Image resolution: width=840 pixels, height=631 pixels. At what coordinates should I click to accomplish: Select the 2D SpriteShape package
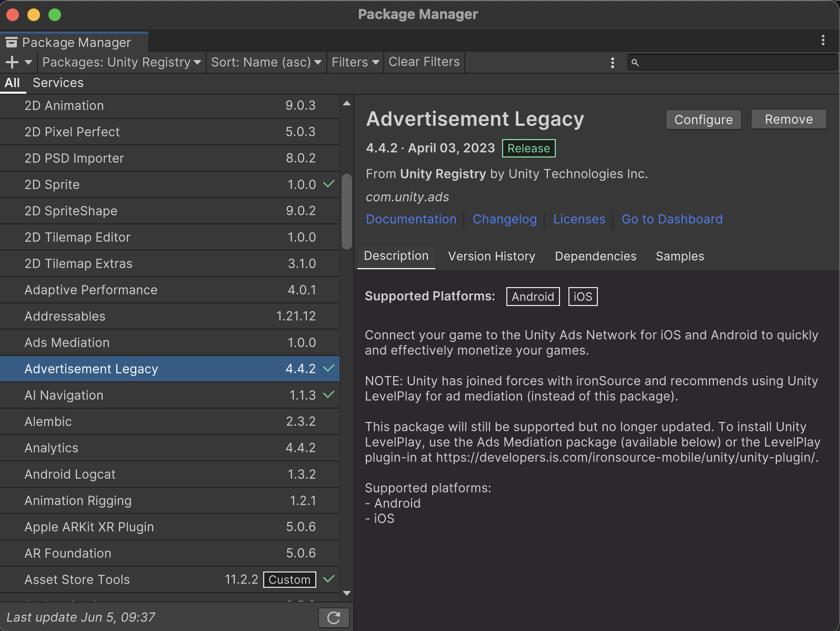point(169,211)
